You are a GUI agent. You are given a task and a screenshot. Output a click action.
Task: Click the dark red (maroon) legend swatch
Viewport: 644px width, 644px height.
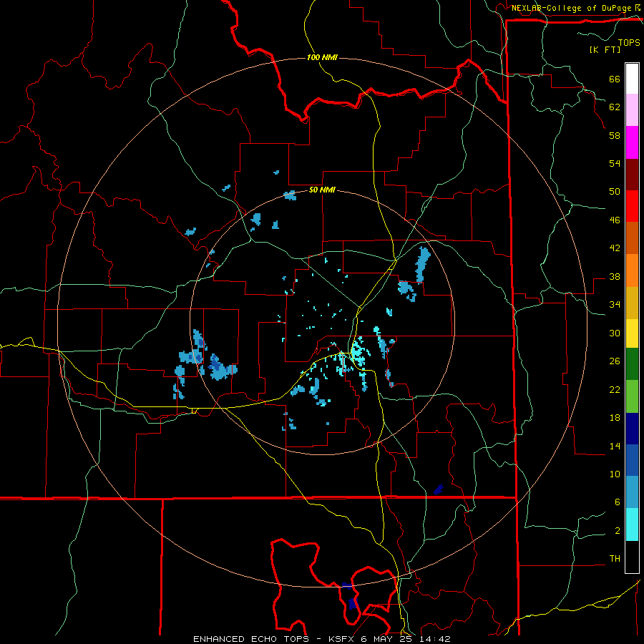point(632,174)
